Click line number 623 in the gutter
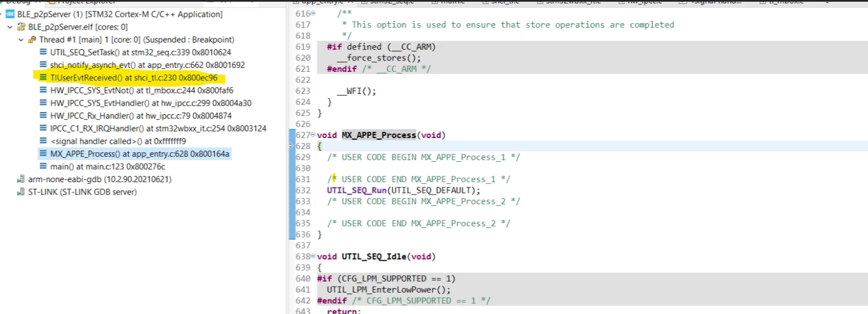Image resolution: width=868 pixels, height=314 pixels. pos(303,91)
